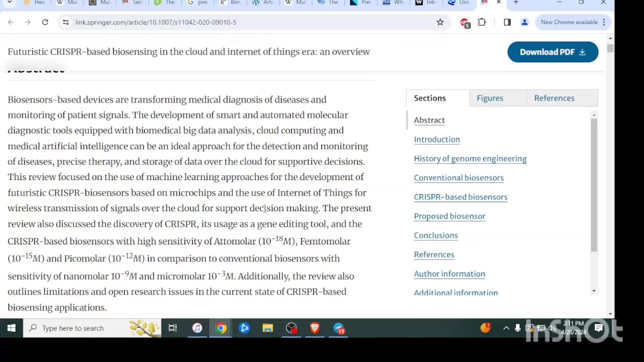
Task: Jump to Introduction section
Action: coord(437,139)
